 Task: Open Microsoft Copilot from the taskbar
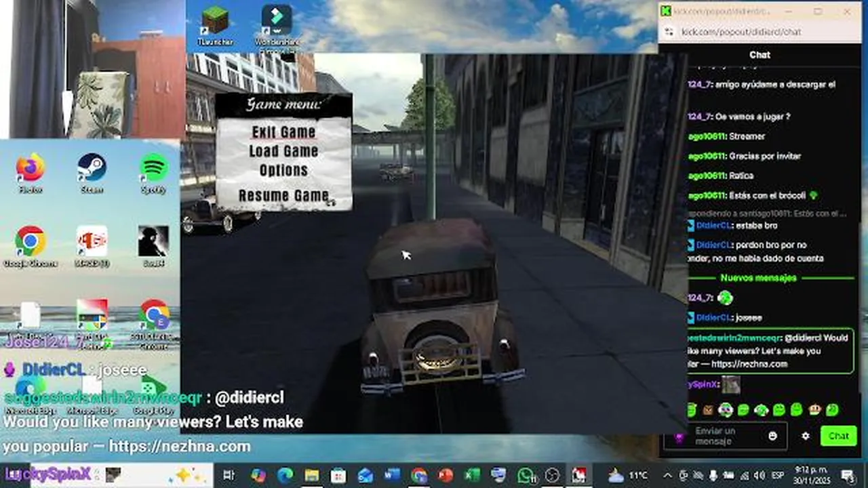[258, 475]
